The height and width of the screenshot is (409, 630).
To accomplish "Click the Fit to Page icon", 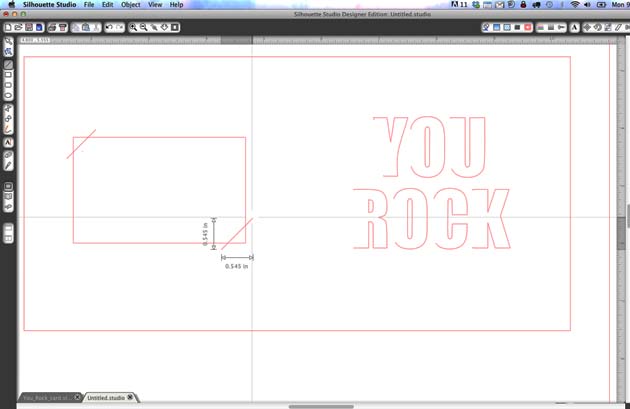I will tap(175, 27).
